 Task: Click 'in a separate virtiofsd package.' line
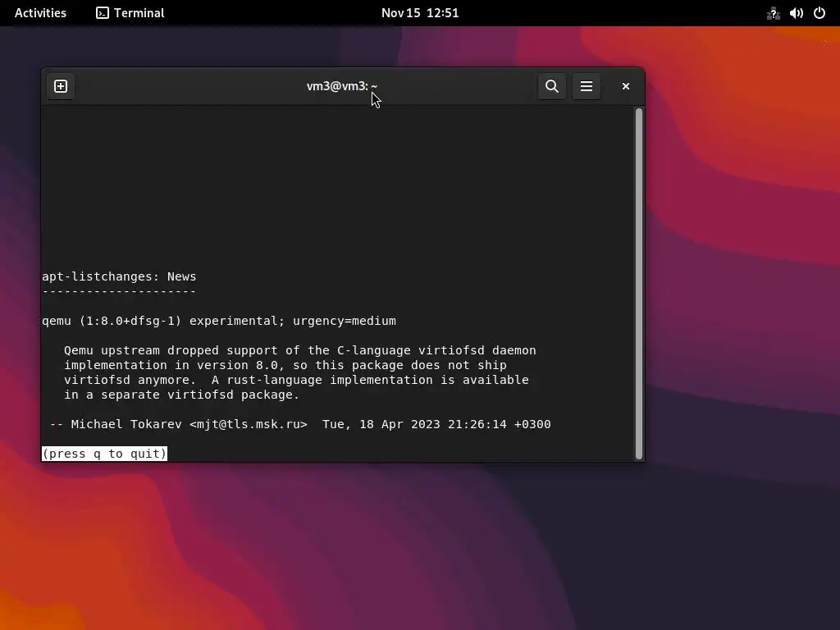click(x=181, y=395)
